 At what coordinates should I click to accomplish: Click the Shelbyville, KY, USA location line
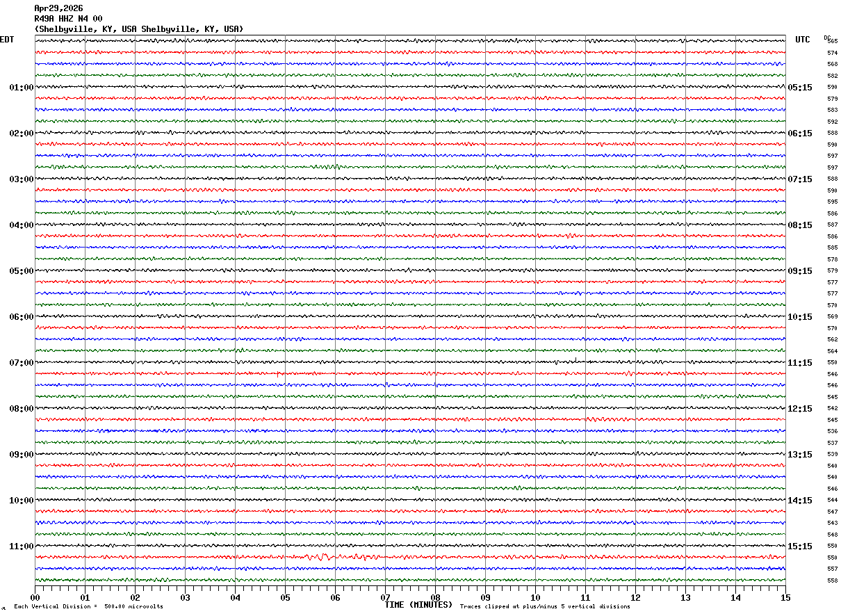tap(139, 29)
